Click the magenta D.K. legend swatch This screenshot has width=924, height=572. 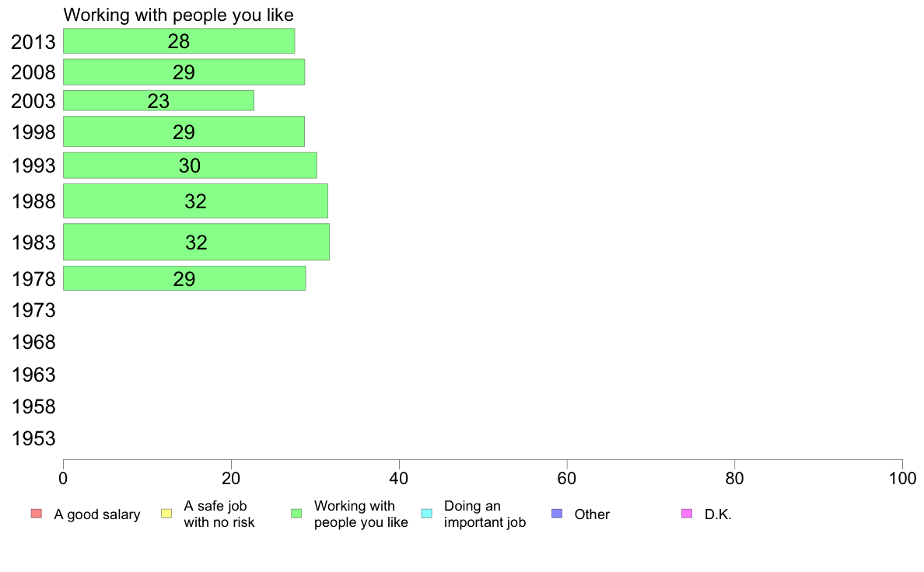click(687, 514)
